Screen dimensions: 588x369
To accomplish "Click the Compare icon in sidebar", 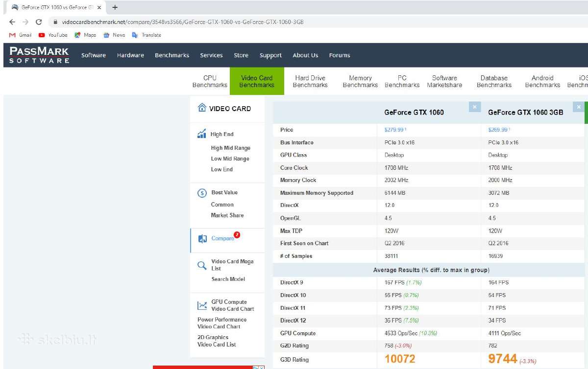I will (202, 239).
